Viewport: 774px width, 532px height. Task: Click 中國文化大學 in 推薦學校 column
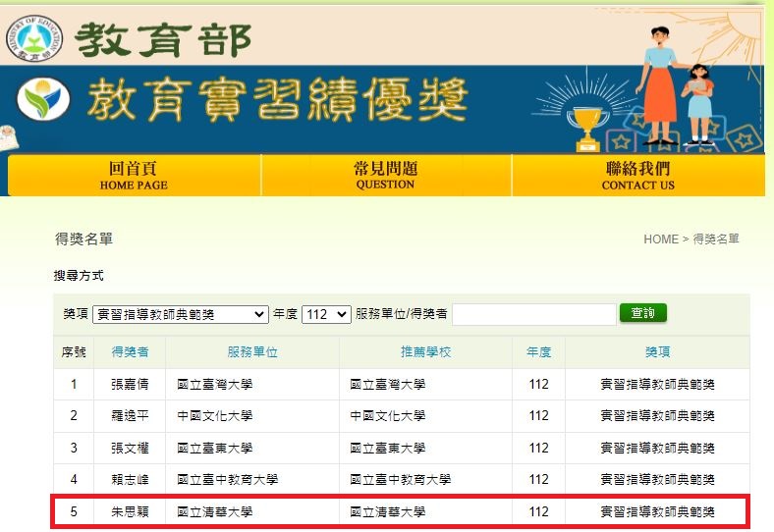point(388,415)
